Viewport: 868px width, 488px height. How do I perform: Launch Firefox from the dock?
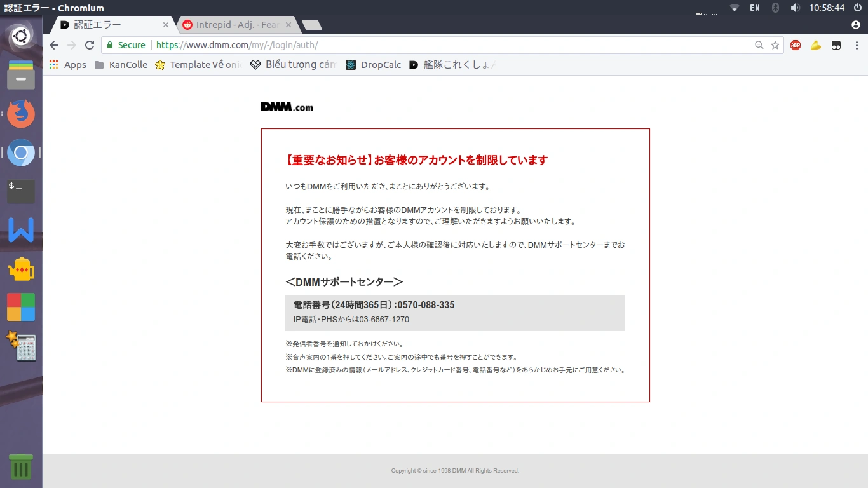(x=21, y=114)
